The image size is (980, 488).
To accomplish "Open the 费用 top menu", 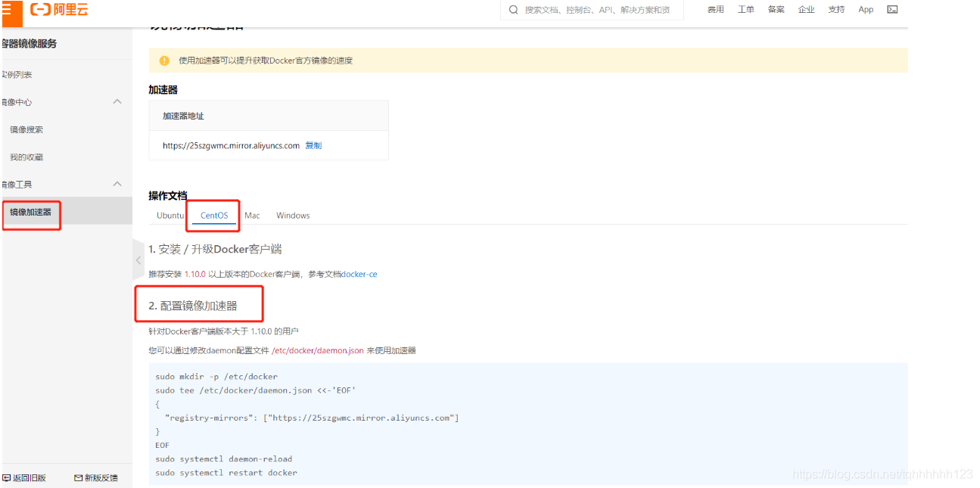I will pyautogui.click(x=716, y=10).
